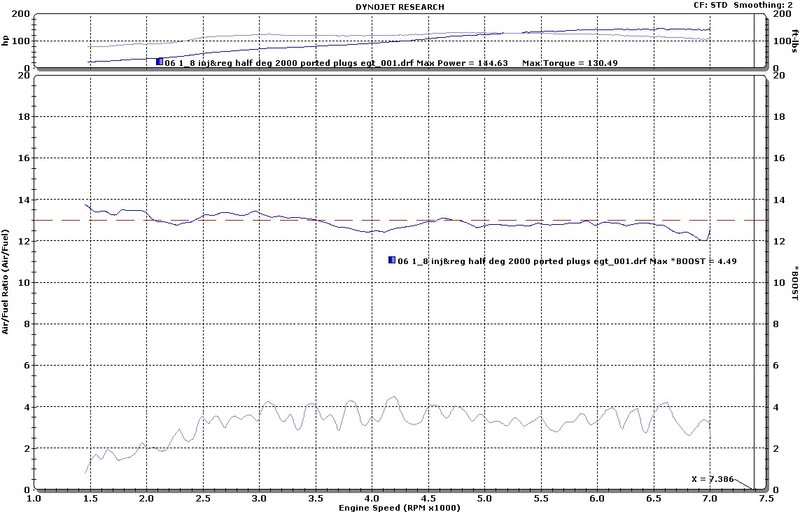Click the 'hp' left axis label
Screen dimensions: 800x512
(x=5, y=41)
